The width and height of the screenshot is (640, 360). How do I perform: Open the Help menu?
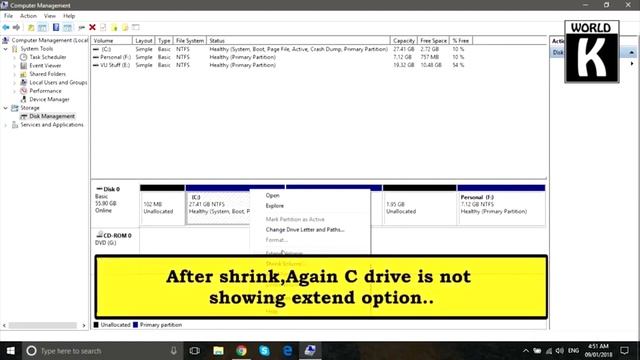pyautogui.click(x=69, y=16)
